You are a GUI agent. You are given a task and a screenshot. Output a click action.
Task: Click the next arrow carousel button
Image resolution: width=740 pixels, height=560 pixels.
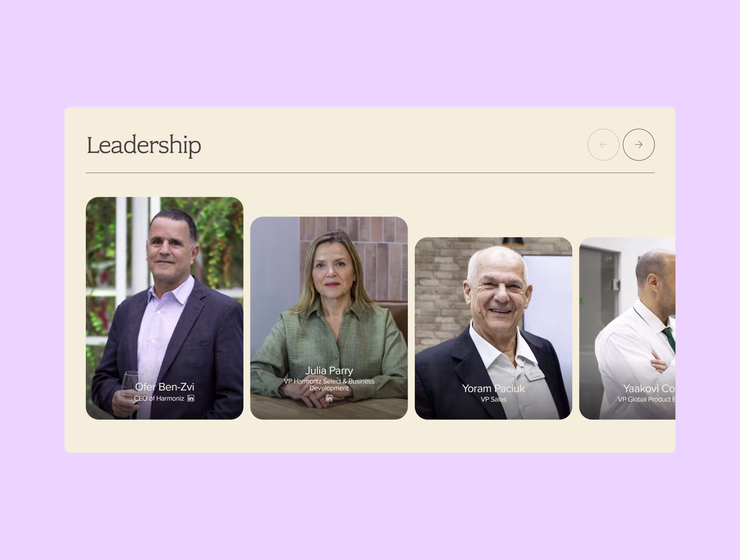pos(638,145)
